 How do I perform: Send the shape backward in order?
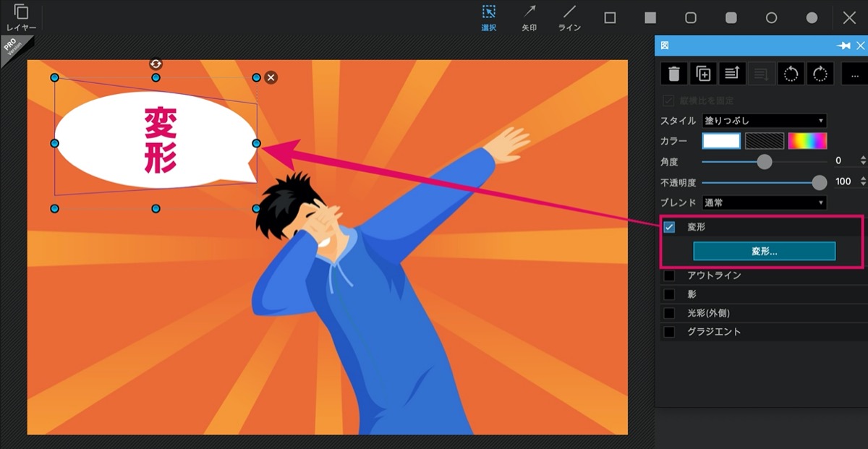pyautogui.click(x=761, y=74)
